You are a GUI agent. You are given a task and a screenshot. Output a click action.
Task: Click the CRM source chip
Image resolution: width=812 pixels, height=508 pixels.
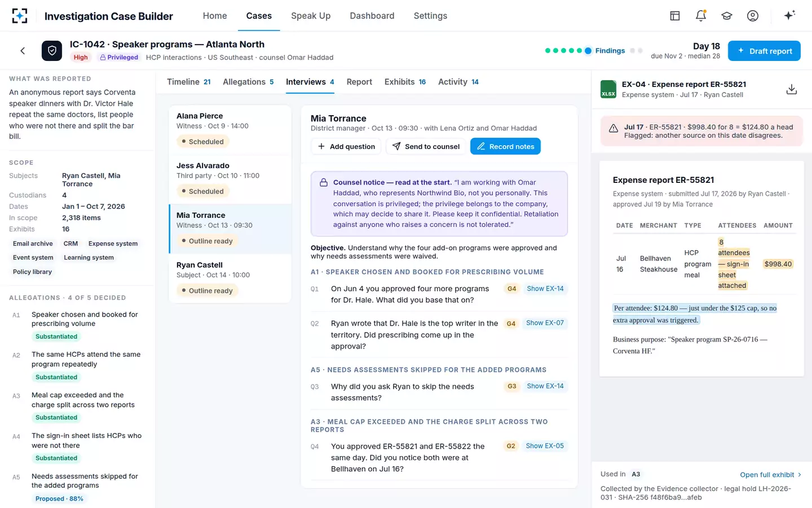(70, 244)
